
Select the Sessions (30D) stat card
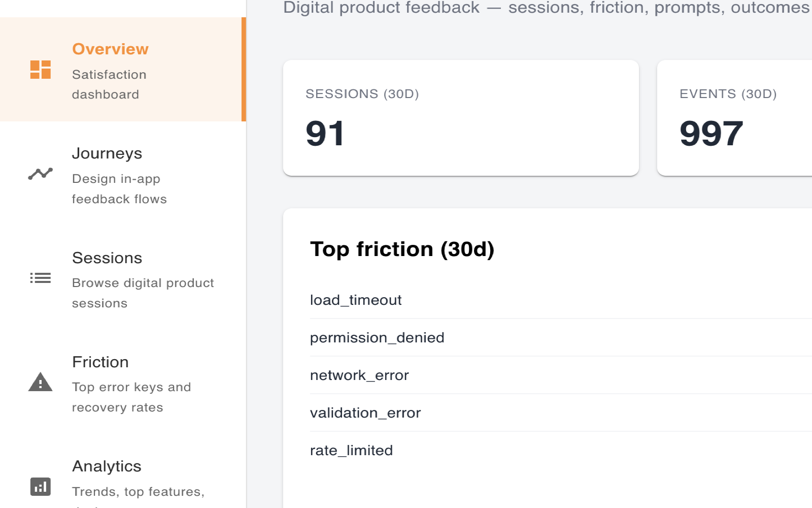[461, 118]
